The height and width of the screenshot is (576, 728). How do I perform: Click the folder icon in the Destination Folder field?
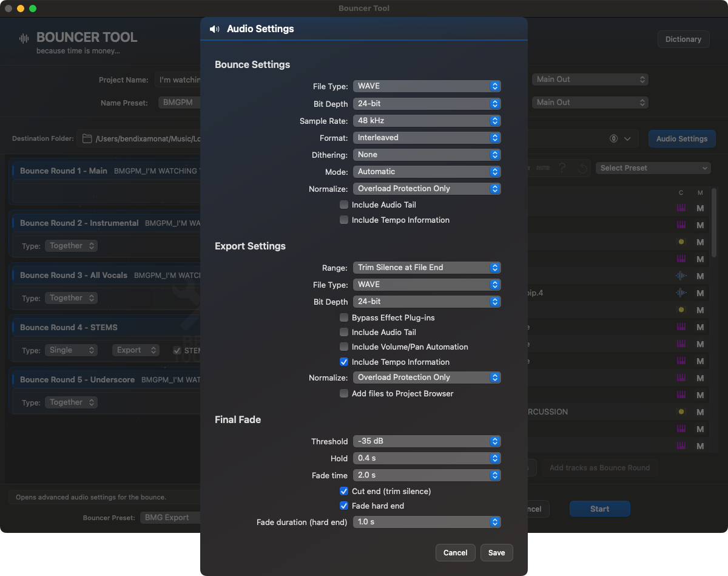(x=87, y=139)
